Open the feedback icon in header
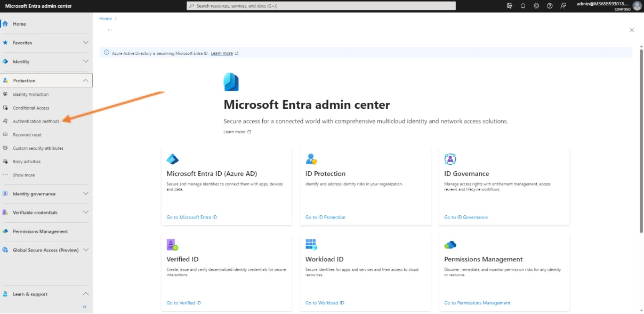The image size is (644, 314). pyautogui.click(x=563, y=6)
